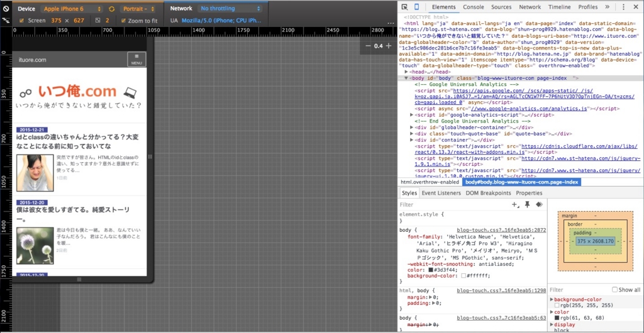Select the Styles pane tab
This screenshot has height=333, width=644.
pyautogui.click(x=409, y=193)
